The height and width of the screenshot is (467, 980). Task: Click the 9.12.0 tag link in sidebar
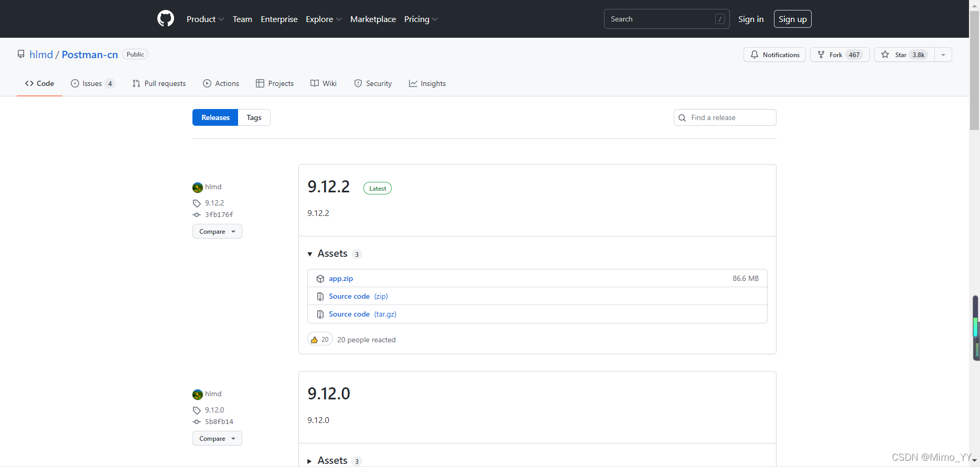tap(214, 410)
